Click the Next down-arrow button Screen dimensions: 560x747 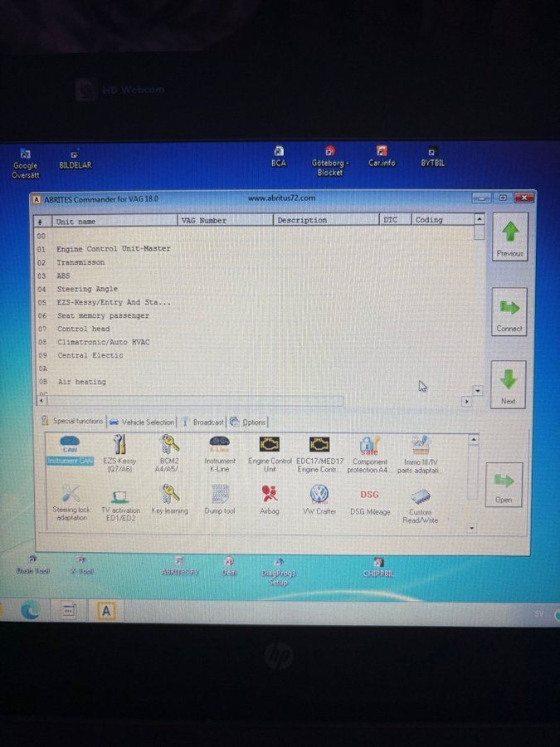(x=509, y=383)
